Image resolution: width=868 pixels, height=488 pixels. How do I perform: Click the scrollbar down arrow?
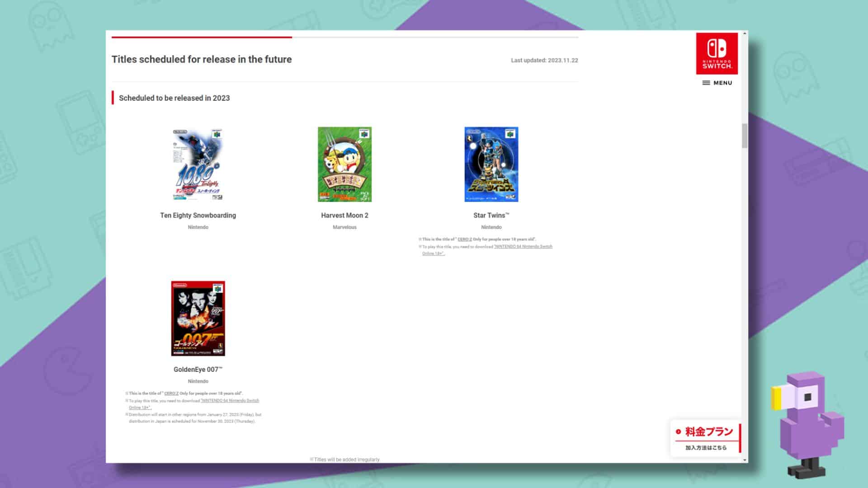[x=745, y=460]
